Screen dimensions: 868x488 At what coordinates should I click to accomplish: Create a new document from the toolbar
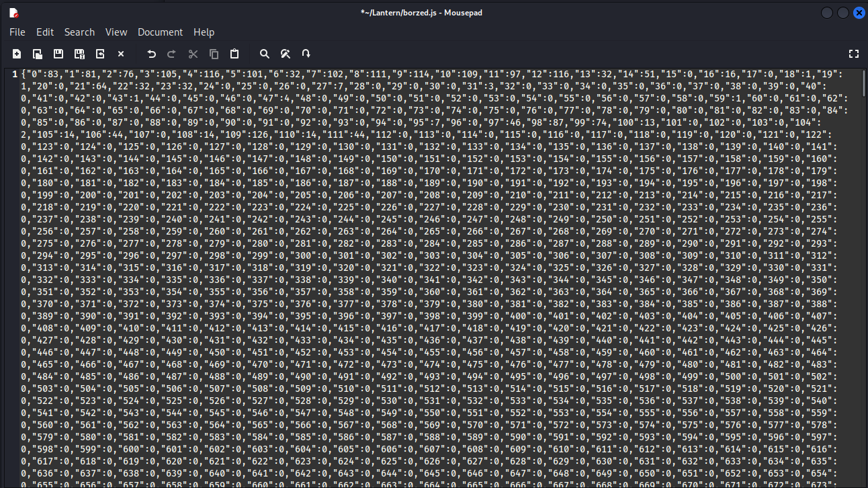point(17,54)
